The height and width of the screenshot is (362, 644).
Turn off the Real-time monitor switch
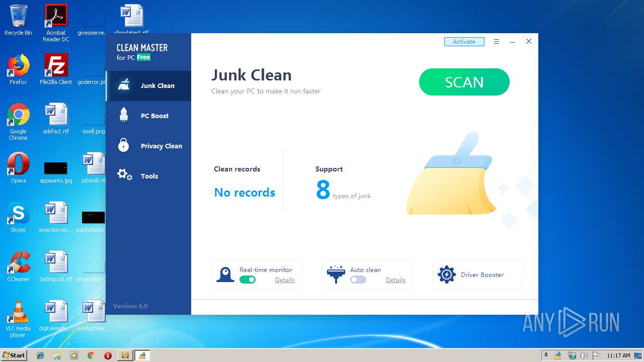click(248, 280)
